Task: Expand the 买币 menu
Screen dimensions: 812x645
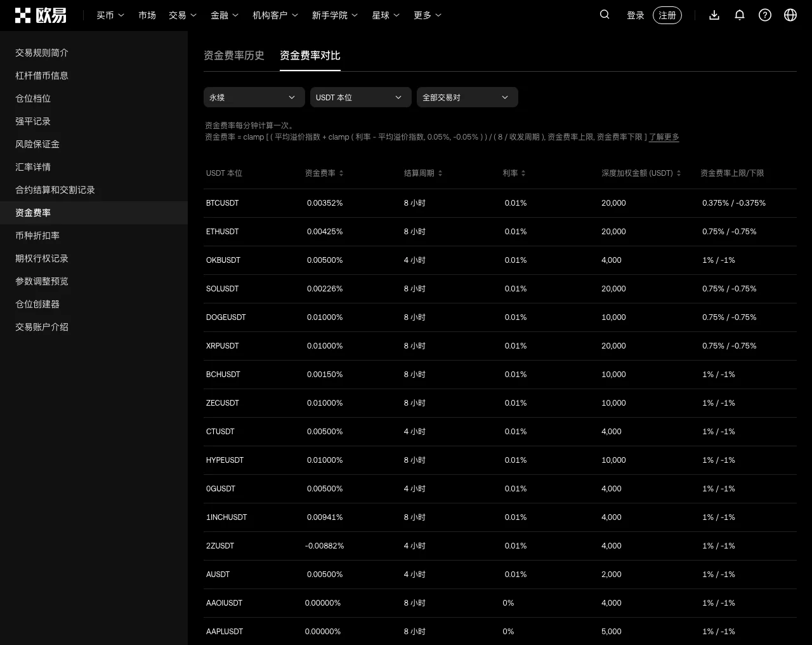Action: tap(110, 15)
